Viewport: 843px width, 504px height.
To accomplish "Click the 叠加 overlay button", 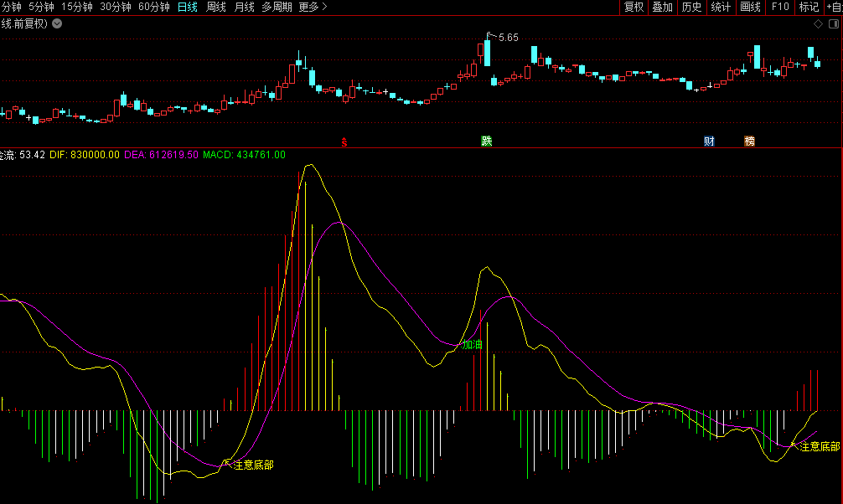I will 662,7.
